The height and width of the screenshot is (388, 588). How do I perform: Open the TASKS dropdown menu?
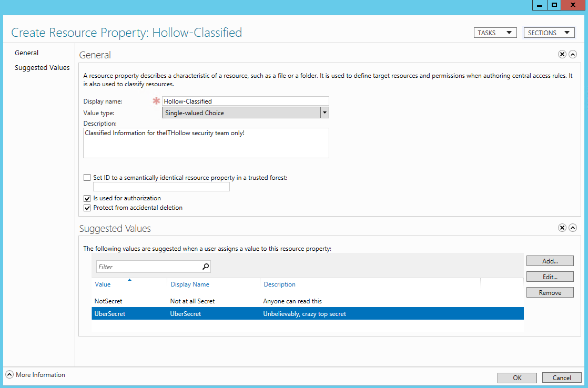[495, 33]
